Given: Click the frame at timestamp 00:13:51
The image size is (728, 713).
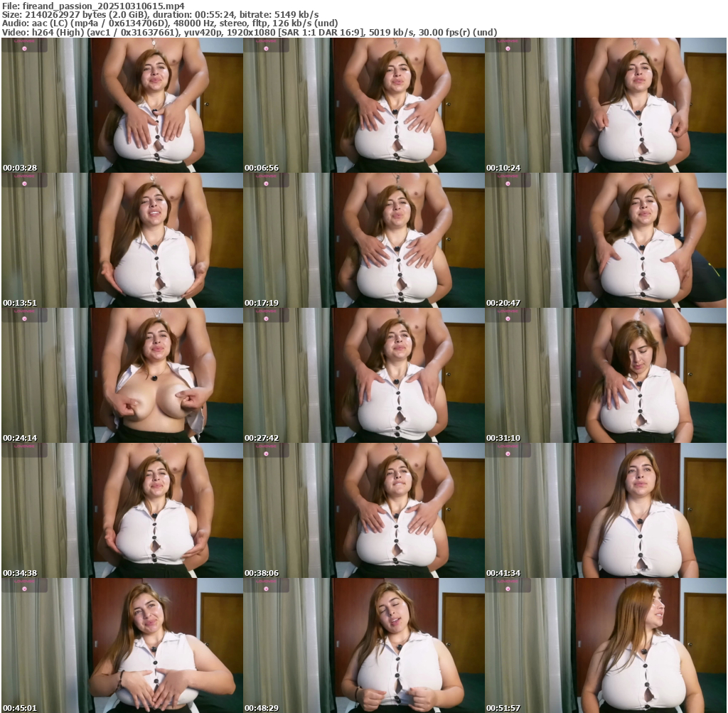Looking at the screenshot, I should pyautogui.click(x=122, y=240).
